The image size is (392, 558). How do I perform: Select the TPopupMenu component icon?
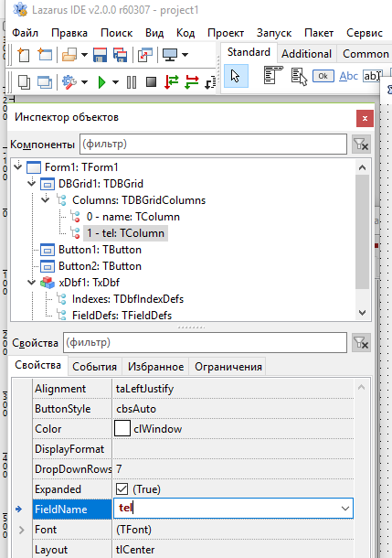tap(299, 76)
